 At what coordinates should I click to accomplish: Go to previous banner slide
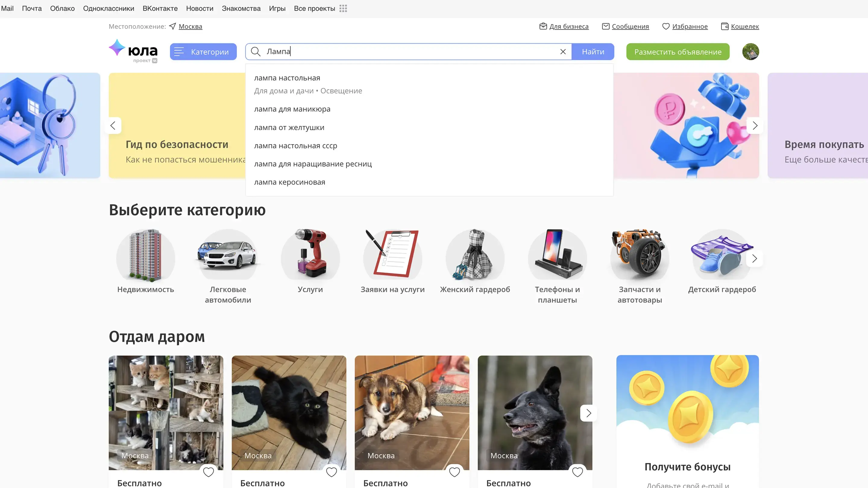(x=113, y=126)
